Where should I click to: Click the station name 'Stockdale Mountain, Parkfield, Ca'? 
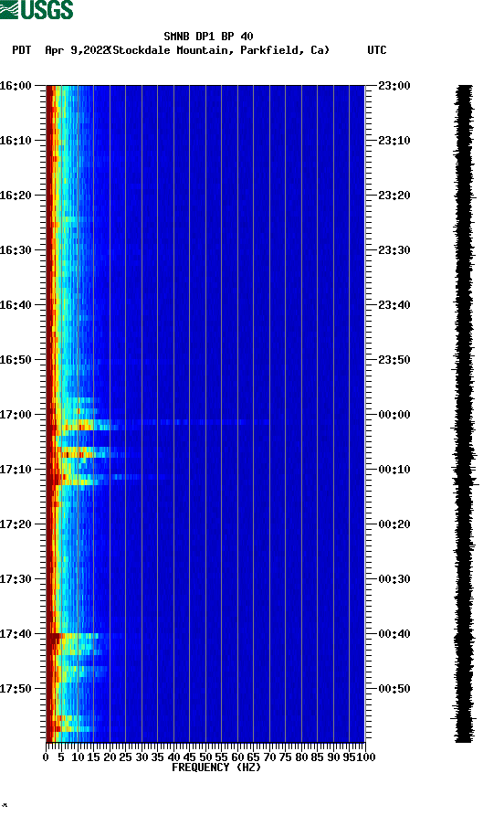click(x=221, y=50)
